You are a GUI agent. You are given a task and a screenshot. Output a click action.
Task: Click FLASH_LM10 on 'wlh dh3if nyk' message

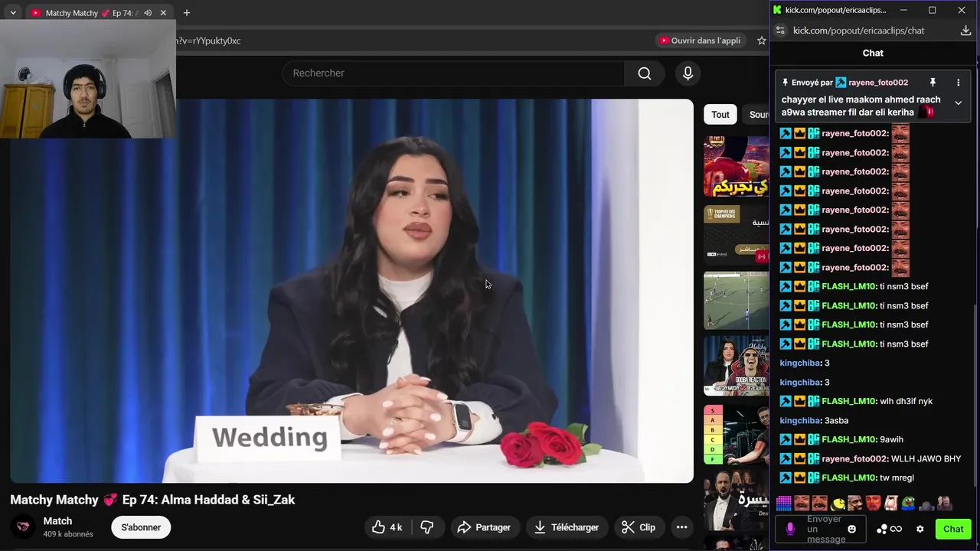click(x=848, y=401)
